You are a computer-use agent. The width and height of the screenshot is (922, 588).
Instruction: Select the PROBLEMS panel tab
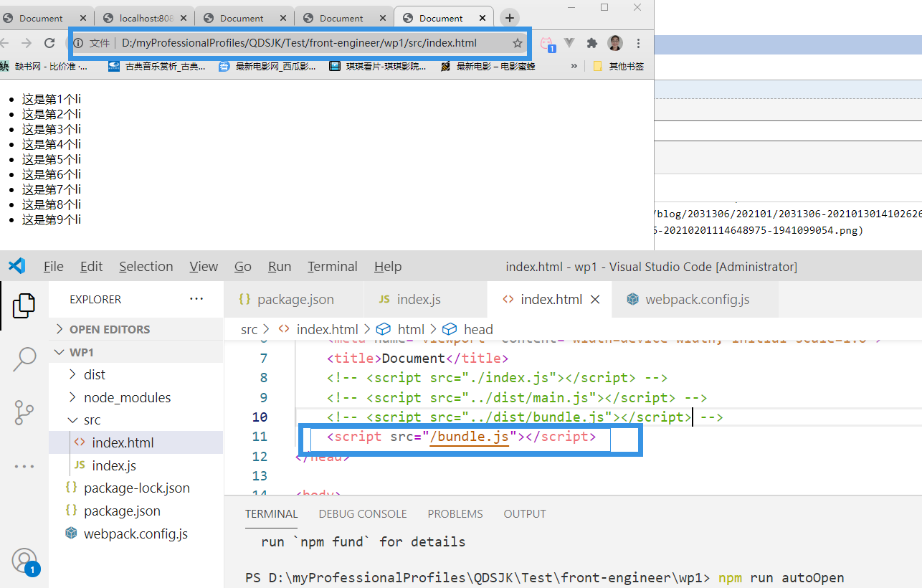click(x=455, y=514)
